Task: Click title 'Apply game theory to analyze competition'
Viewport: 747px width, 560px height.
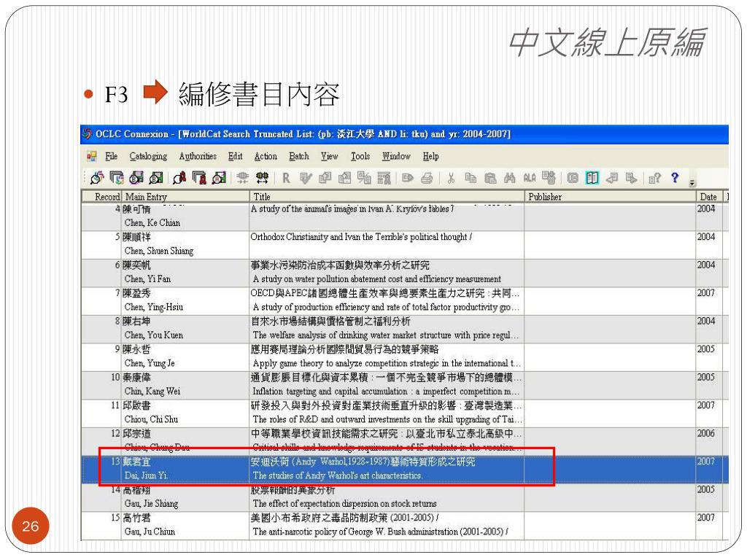Action: pos(387,363)
